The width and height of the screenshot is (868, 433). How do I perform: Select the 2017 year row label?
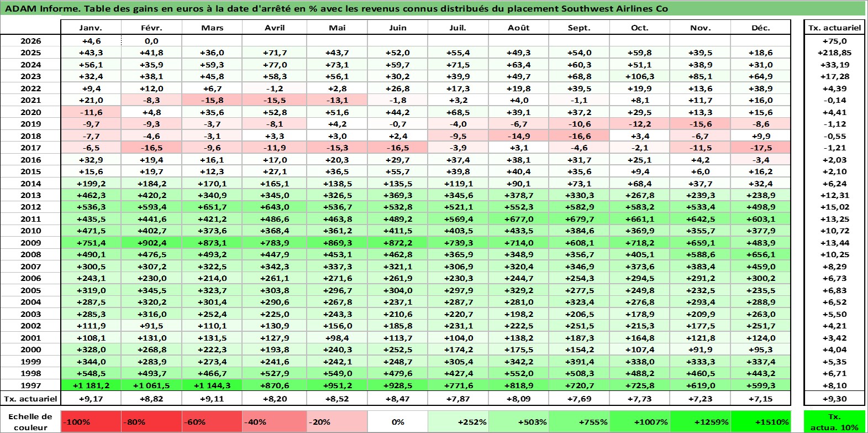(x=30, y=148)
